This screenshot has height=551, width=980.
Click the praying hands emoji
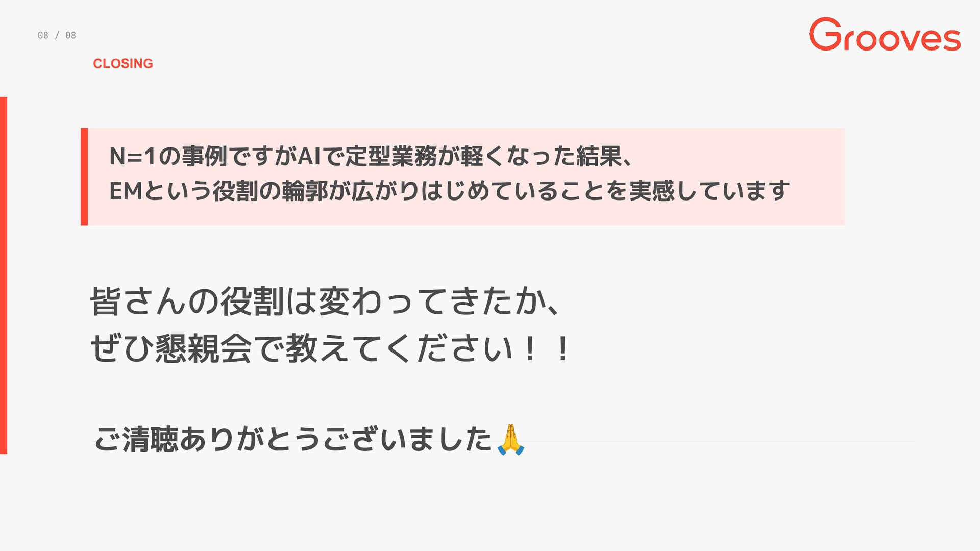point(511,439)
